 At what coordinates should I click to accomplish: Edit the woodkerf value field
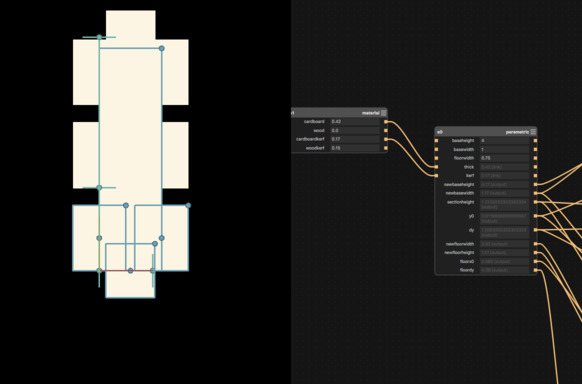pyautogui.click(x=355, y=148)
